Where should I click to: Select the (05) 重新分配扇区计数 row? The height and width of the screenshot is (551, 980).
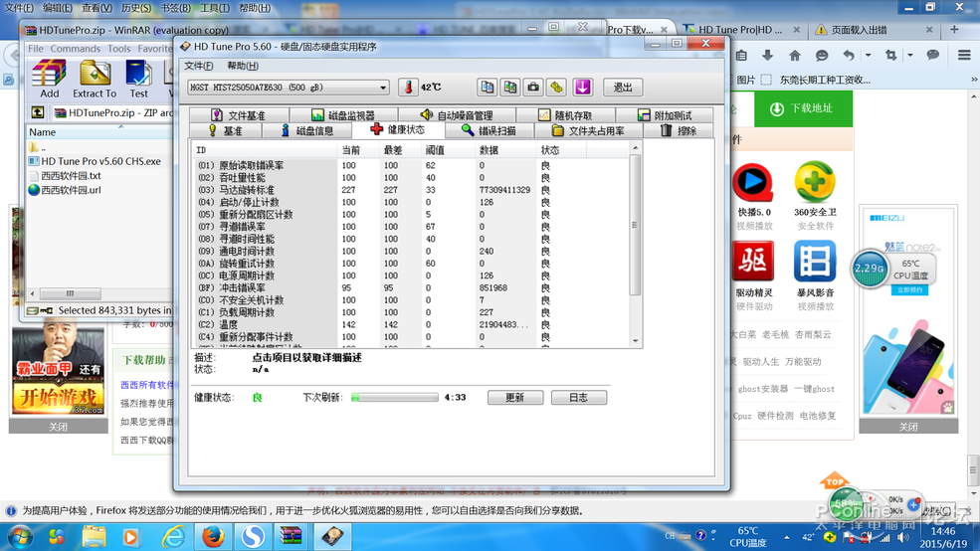click(x=410, y=214)
